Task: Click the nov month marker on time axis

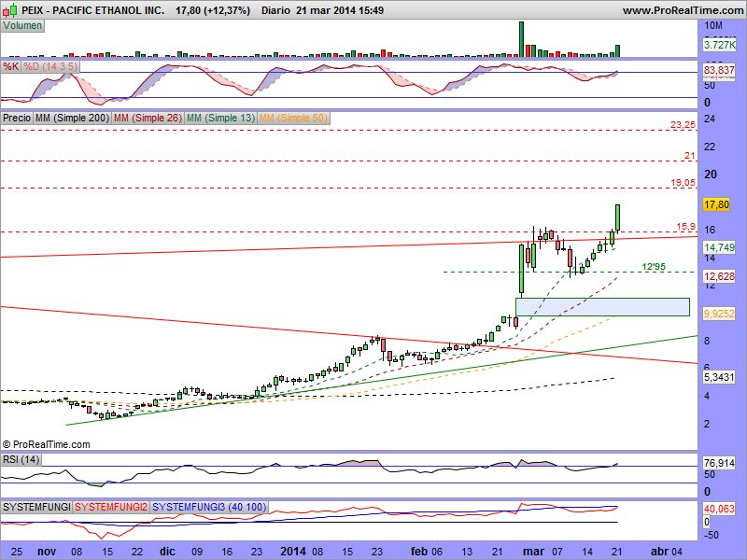Action: (47, 552)
